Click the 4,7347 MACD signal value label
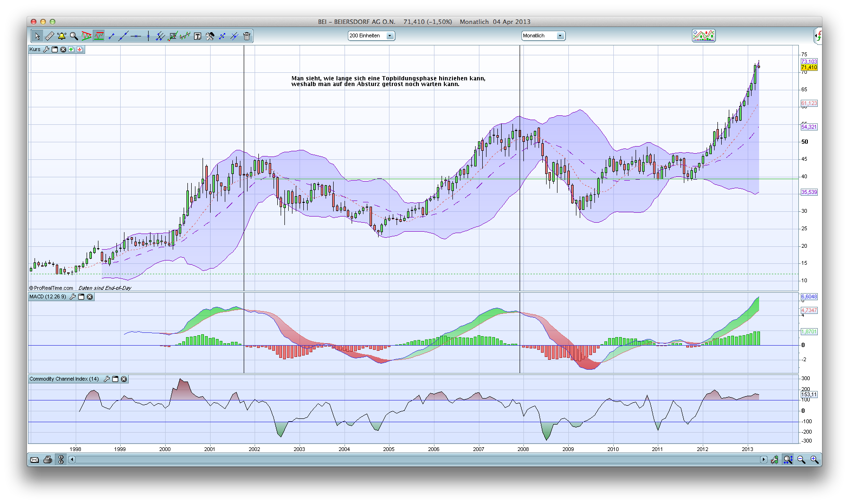The height and width of the screenshot is (504, 849). [809, 310]
